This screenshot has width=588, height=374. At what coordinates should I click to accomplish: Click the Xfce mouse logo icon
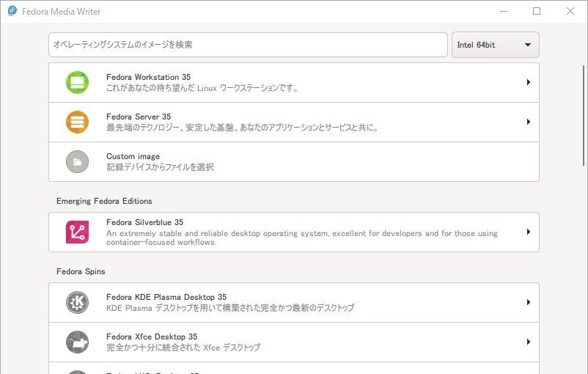coord(77,342)
